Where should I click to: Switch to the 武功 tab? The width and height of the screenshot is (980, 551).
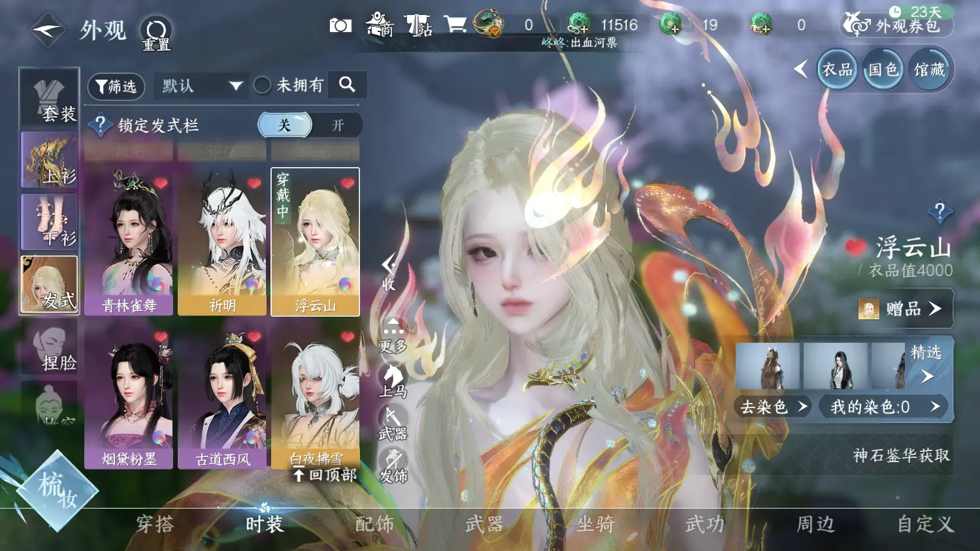tap(705, 524)
